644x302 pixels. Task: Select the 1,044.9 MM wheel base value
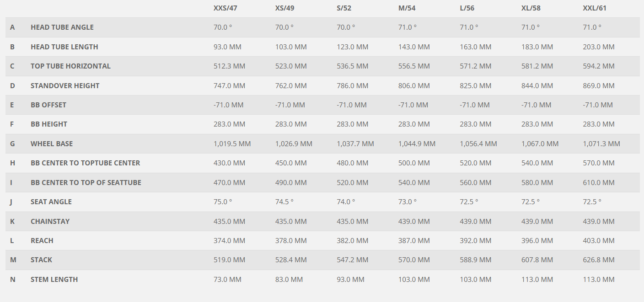[x=417, y=144]
